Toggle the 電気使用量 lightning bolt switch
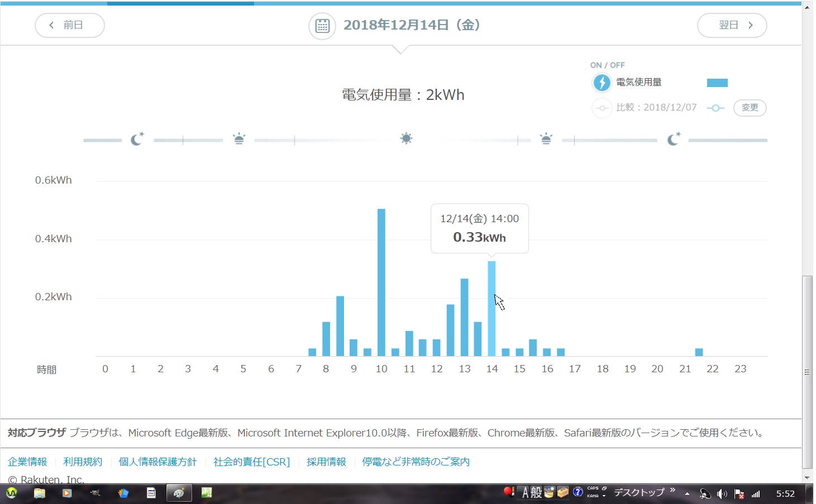Viewport: 816px width, 504px height. [602, 83]
